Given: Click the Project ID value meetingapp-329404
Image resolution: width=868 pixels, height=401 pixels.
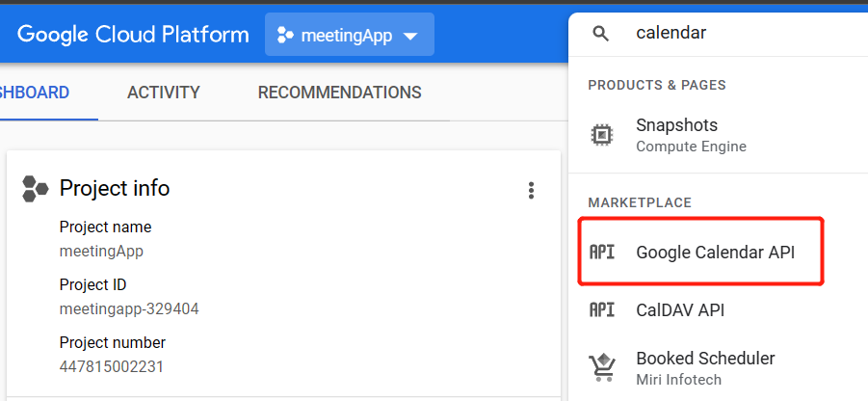Looking at the screenshot, I should (x=129, y=309).
